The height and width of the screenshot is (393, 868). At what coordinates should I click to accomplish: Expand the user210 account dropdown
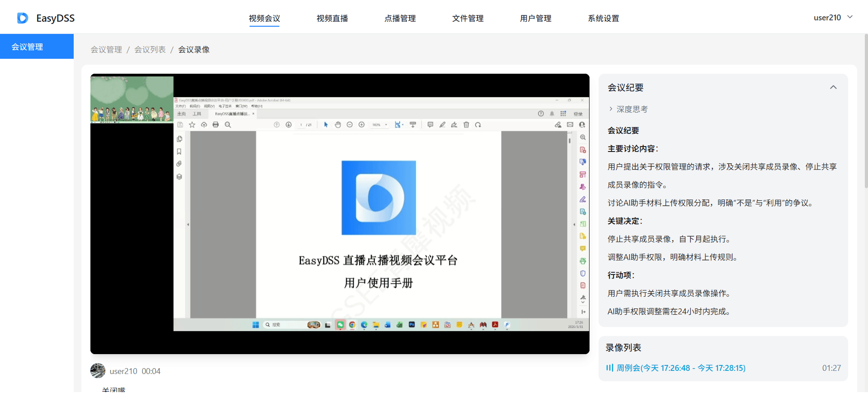pyautogui.click(x=833, y=18)
